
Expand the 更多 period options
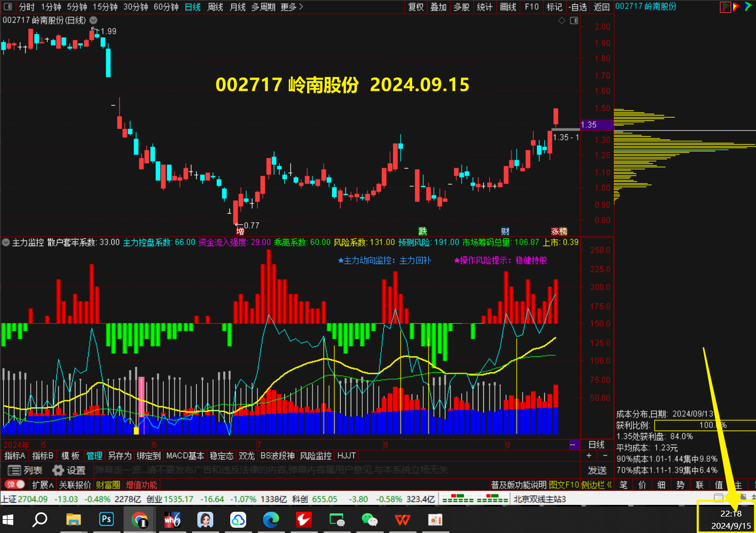(x=292, y=7)
